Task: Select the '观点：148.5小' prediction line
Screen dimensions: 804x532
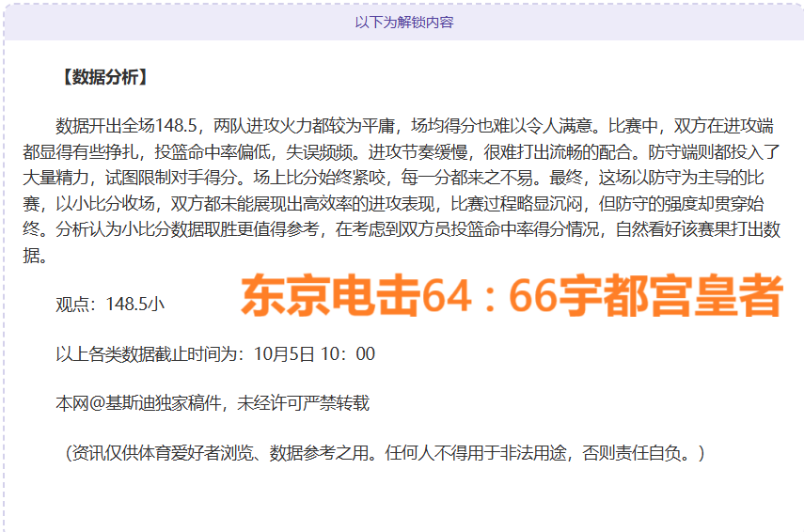Action: click(111, 304)
